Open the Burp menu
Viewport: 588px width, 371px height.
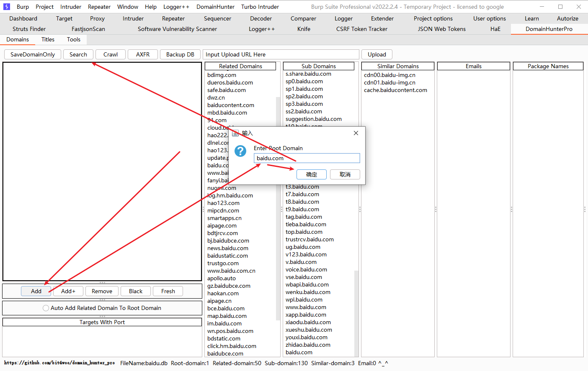(x=23, y=7)
